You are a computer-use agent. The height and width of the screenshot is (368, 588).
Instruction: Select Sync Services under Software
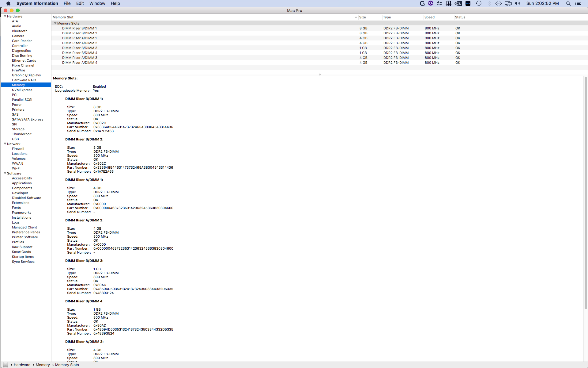pos(23,262)
